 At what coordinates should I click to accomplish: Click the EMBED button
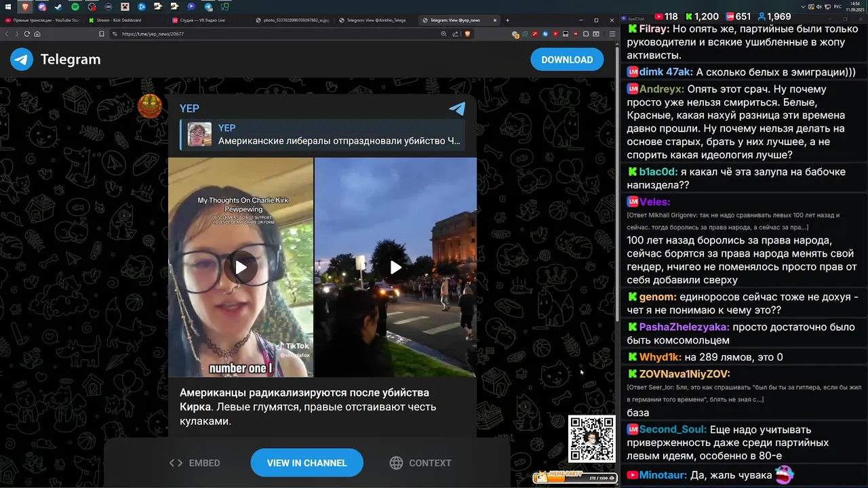[195, 463]
